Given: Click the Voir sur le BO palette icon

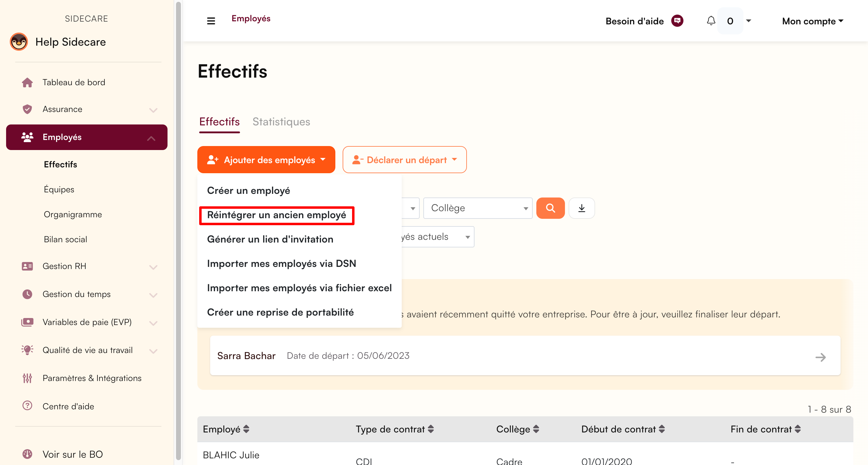Looking at the screenshot, I should pyautogui.click(x=27, y=454).
